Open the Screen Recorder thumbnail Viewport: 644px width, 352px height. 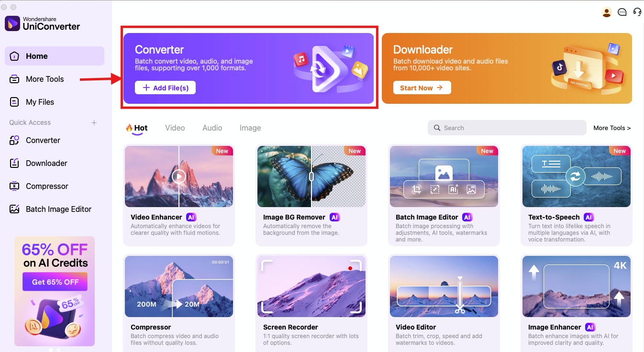pos(311,286)
